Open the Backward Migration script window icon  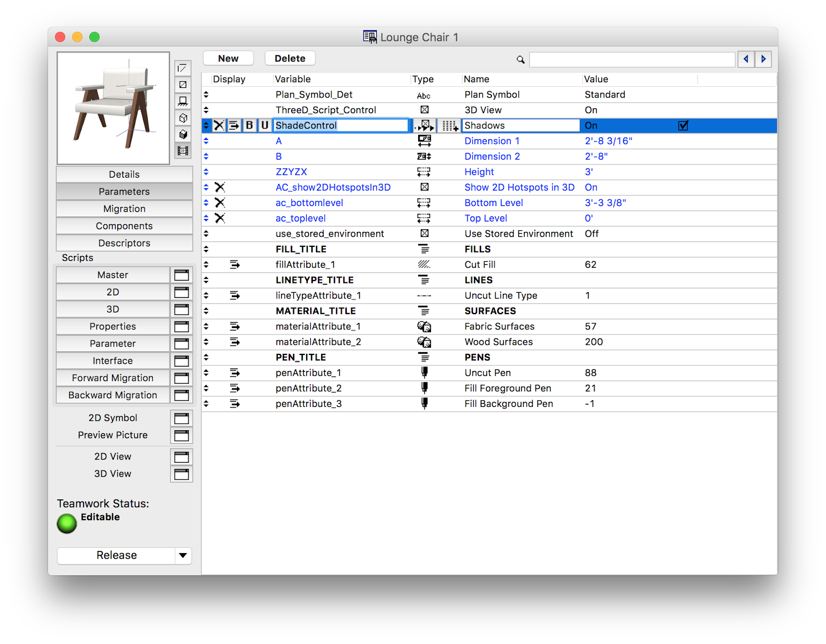(181, 395)
